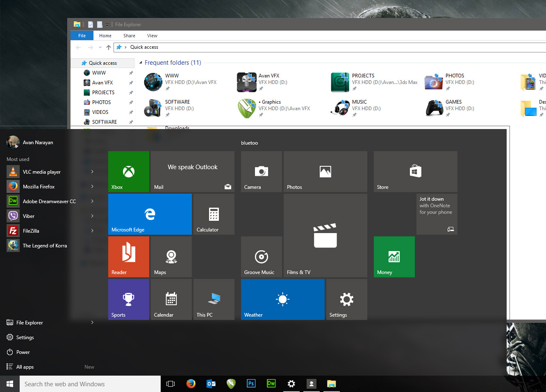Screen dimensions: 546x392
Task: Switch to the View ribbon tab
Action: point(152,36)
